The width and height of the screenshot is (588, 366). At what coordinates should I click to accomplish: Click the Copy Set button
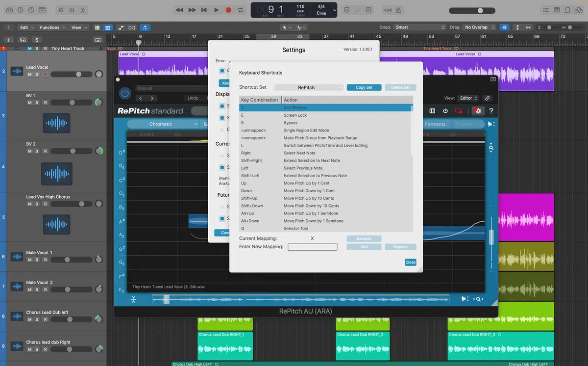coord(364,87)
